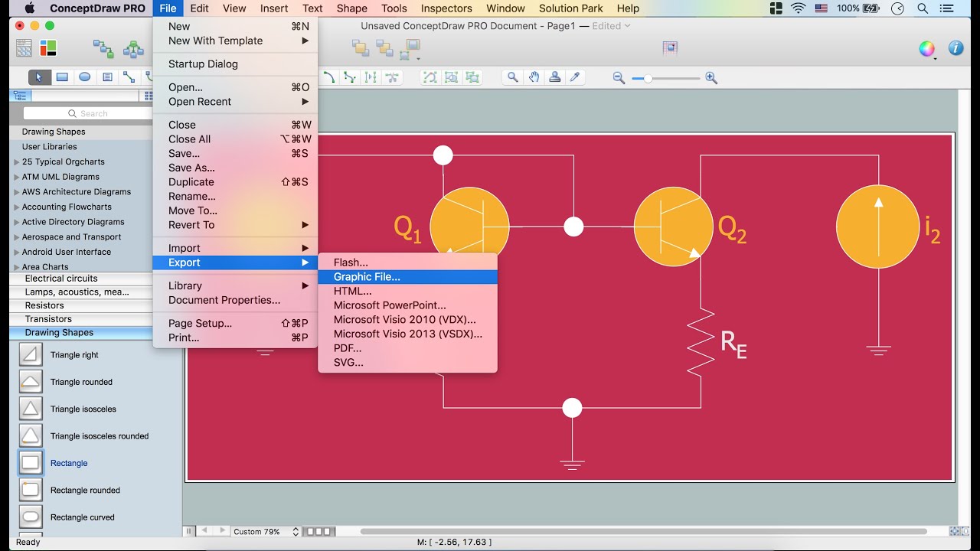Open the Library submenu
Viewport: 980px width, 551px height.
pos(235,285)
